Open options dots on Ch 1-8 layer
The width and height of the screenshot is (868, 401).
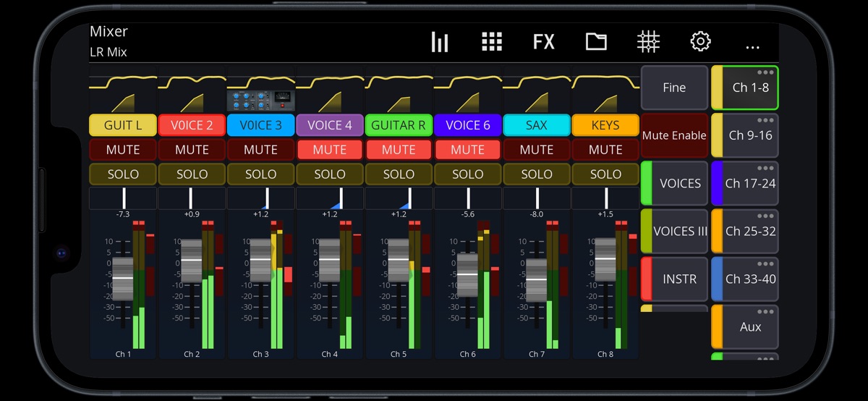tap(765, 72)
